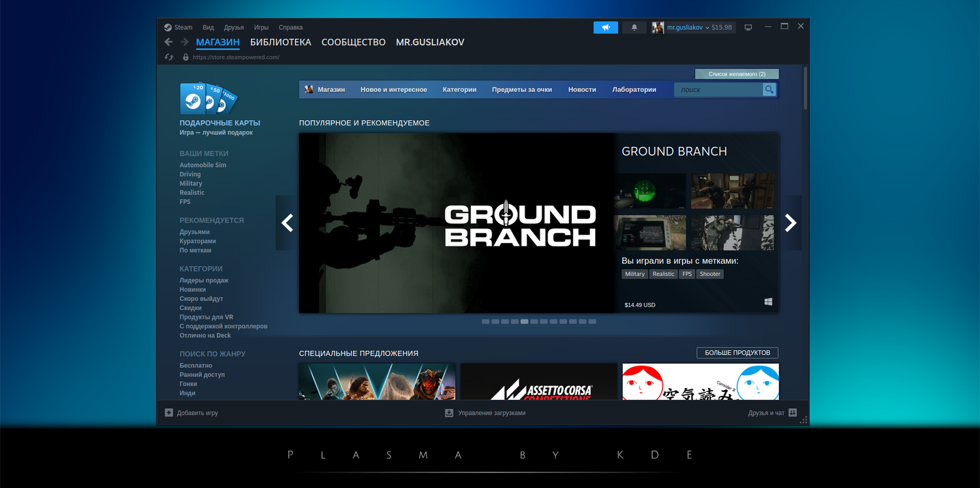
Task: Open Друзья и чат
Action: (766, 413)
